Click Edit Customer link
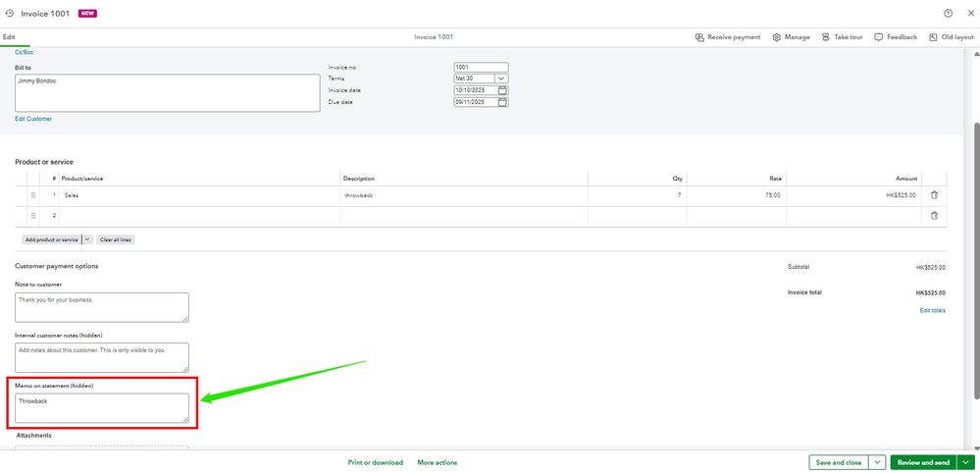 (33, 119)
